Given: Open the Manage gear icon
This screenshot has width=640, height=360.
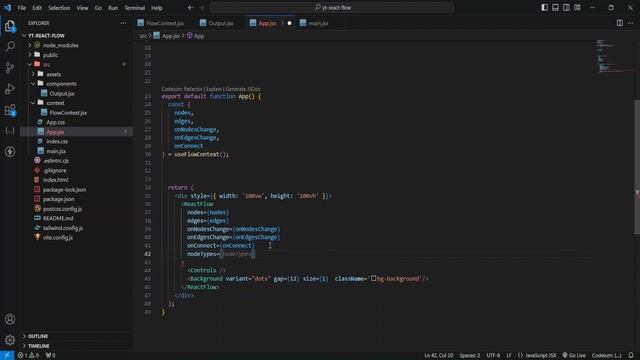Looking at the screenshot, I should 10,340.
